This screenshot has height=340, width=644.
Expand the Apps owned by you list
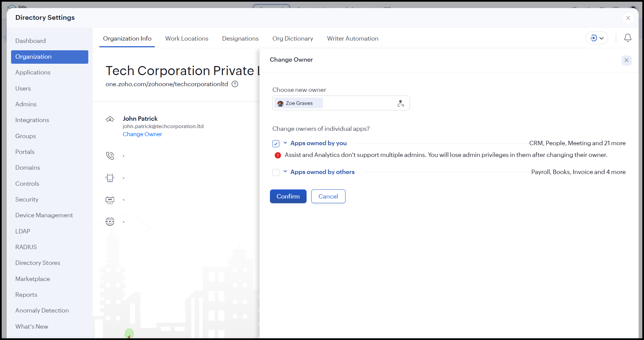tap(285, 143)
